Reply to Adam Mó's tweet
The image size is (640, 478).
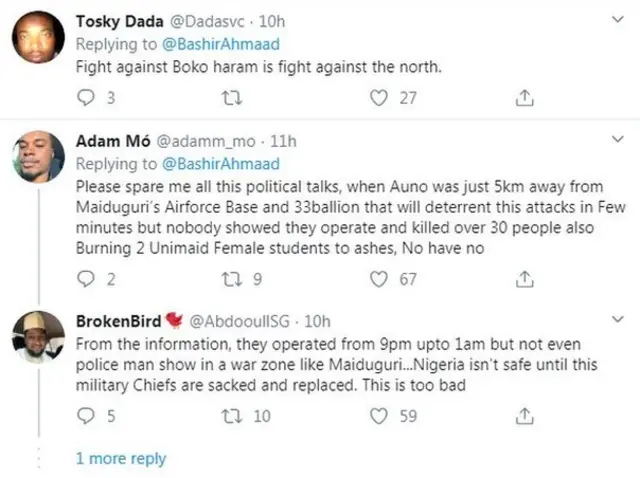pyautogui.click(x=85, y=279)
